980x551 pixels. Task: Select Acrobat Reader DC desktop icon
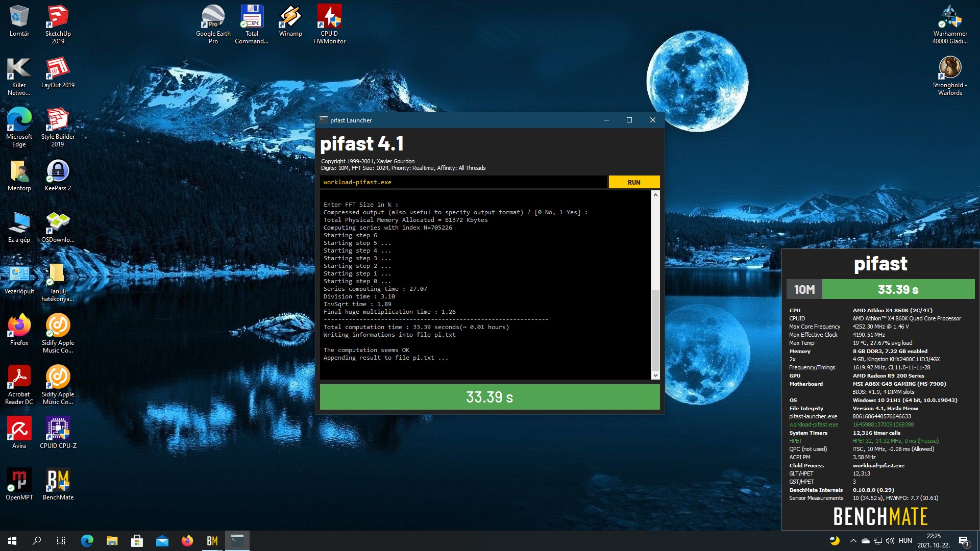point(19,385)
